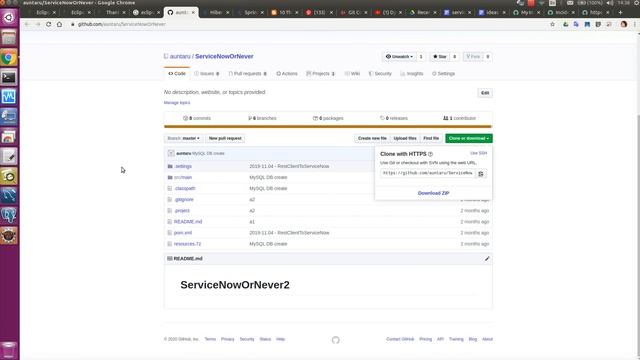Viewport: 640px width, 360px height.
Task: Open the src/main folder
Action: [x=183, y=178]
